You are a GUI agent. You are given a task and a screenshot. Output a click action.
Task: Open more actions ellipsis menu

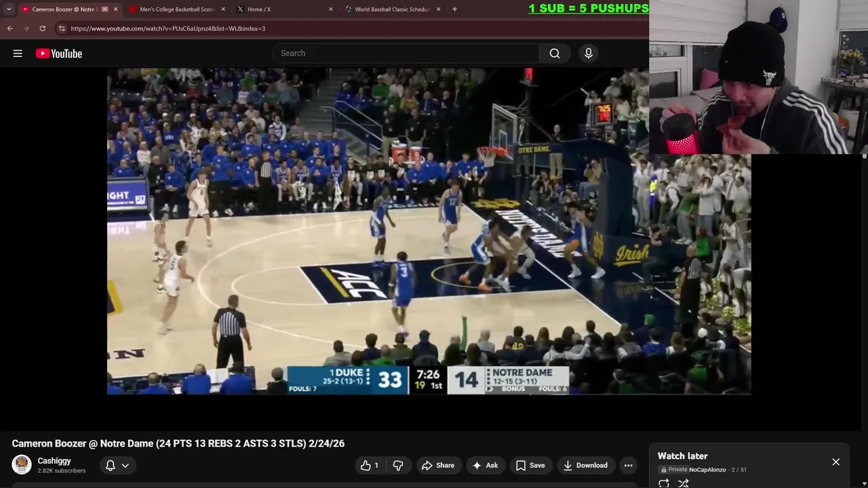pyautogui.click(x=629, y=465)
